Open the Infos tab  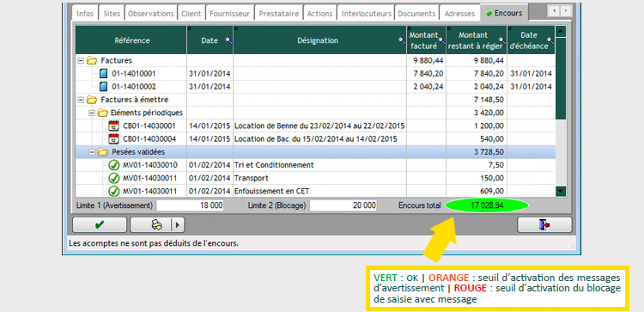click(x=85, y=14)
